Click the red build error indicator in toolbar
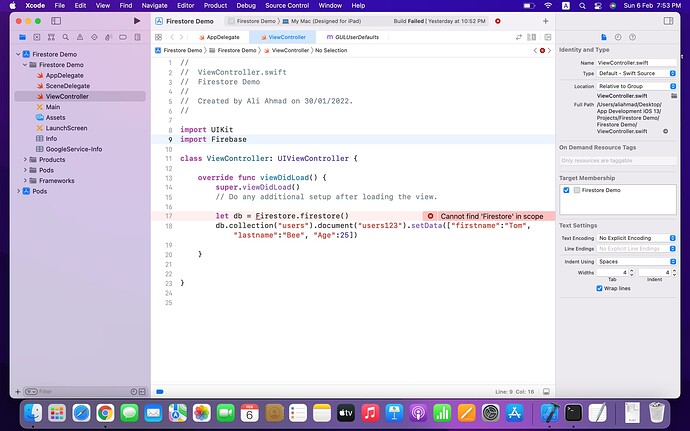The height and width of the screenshot is (431, 690). click(498, 21)
